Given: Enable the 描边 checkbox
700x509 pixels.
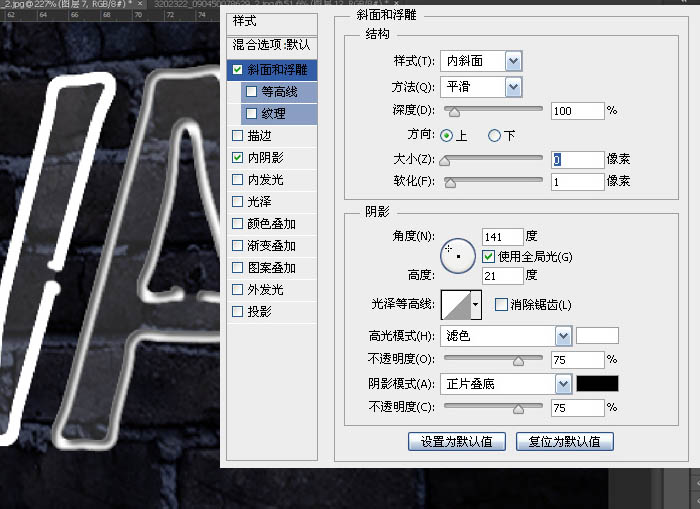Looking at the screenshot, I should 238,135.
